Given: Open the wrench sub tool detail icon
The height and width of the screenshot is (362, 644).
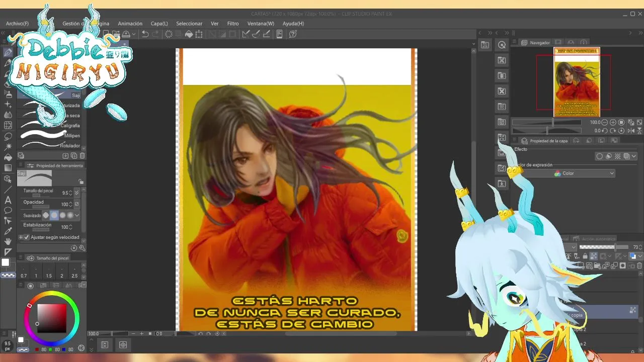Looking at the screenshot, I should 83,248.
